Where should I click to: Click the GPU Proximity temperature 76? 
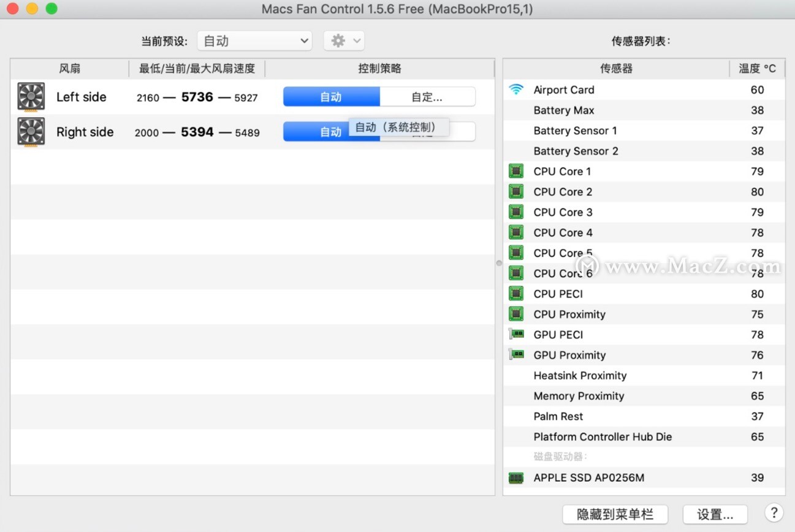[757, 355]
